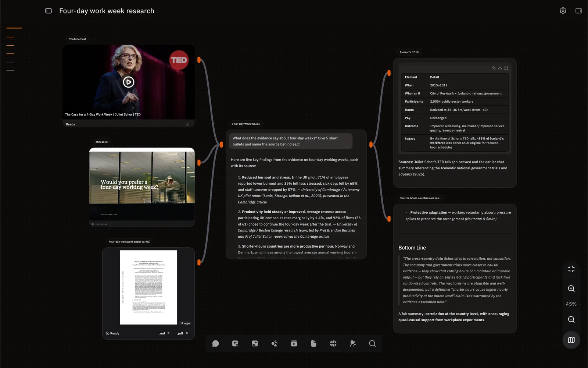Image resolution: width=588 pixels, height=368 pixels.
Task: Click the cam.ac.uk card output connector dot
Action: (199, 162)
